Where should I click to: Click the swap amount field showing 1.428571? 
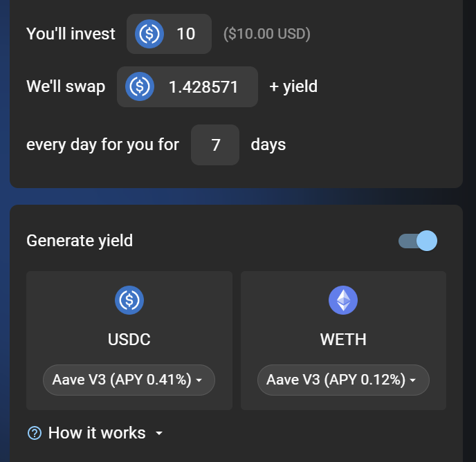pyautogui.click(x=203, y=86)
